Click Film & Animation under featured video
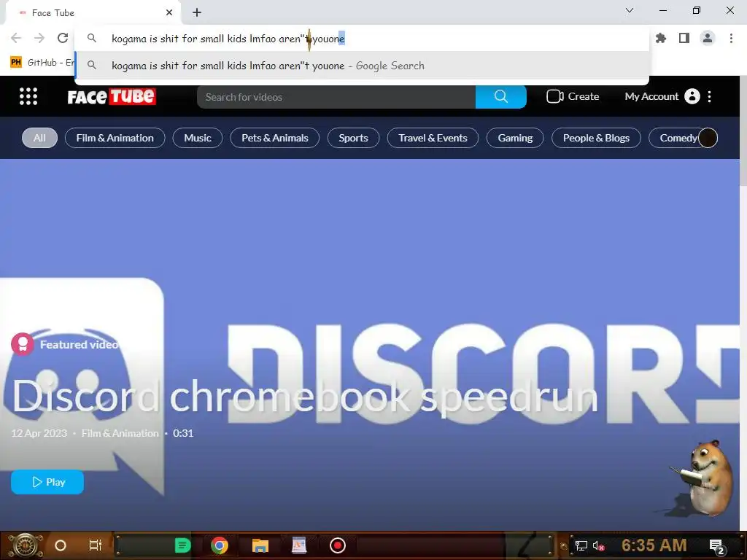747x560 pixels. pos(120,433)
